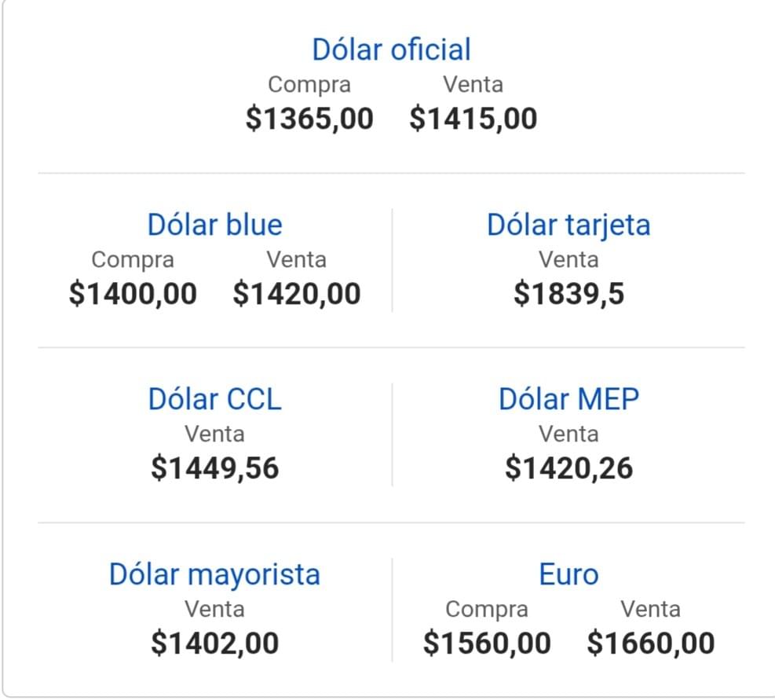Image resolution: width=775 pixels, height=700 pixels.
Task: Click the Dólar mayorista heading
Action: [214, 574]
